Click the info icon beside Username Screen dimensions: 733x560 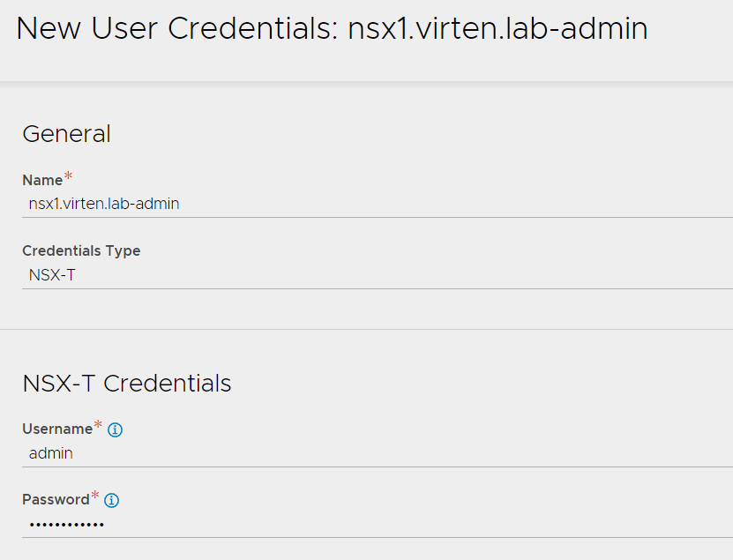pos(115,429)
